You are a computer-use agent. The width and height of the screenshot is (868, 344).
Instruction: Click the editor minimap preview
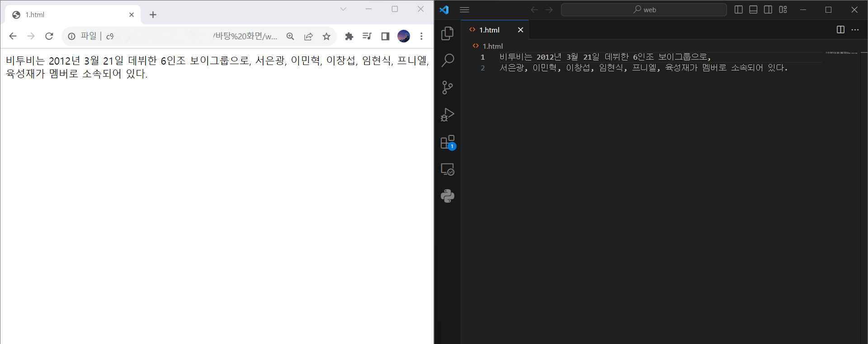841,53
